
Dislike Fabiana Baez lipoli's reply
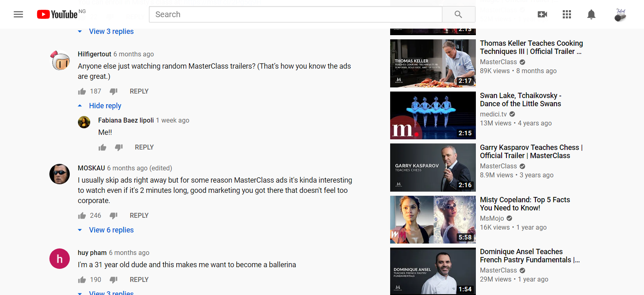[119, 147]
